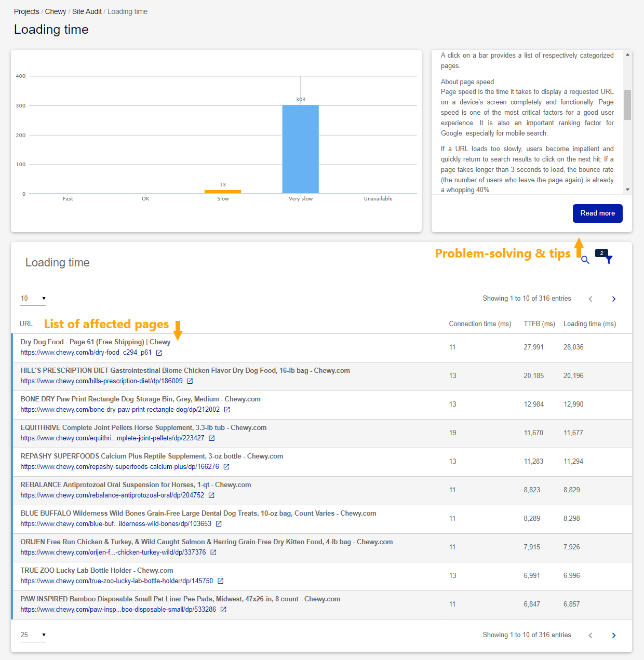Viewport: 644px width, 660px height.
Task: Open external link icon for paw-inspired pads URL
Action: point(223,610)
